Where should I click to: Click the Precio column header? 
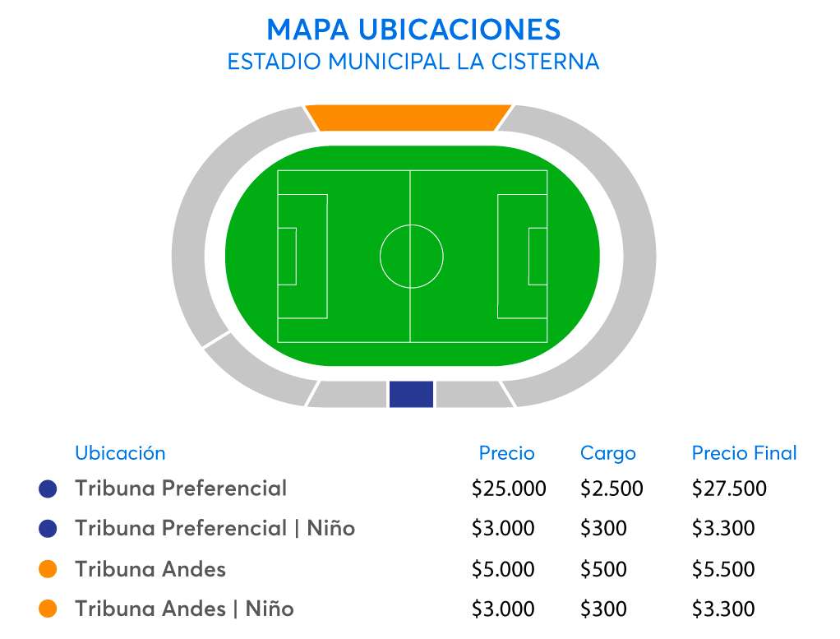pyautogui.click(x=506, y=453)
